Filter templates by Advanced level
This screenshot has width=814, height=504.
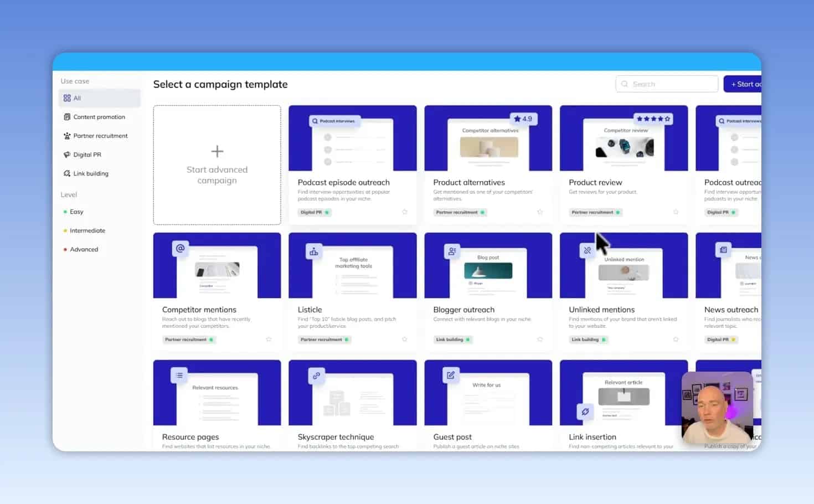pyautogui.click(x=81, y=249)
